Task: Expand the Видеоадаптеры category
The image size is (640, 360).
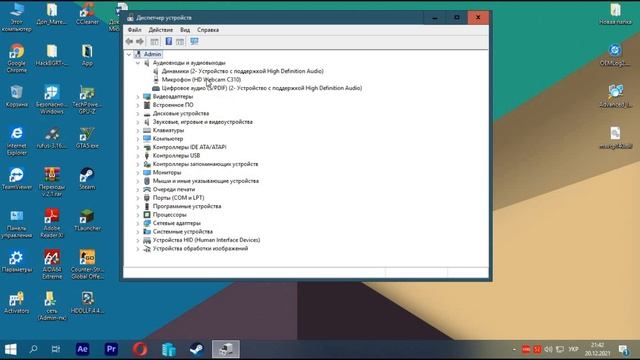Action: [138, 97]
